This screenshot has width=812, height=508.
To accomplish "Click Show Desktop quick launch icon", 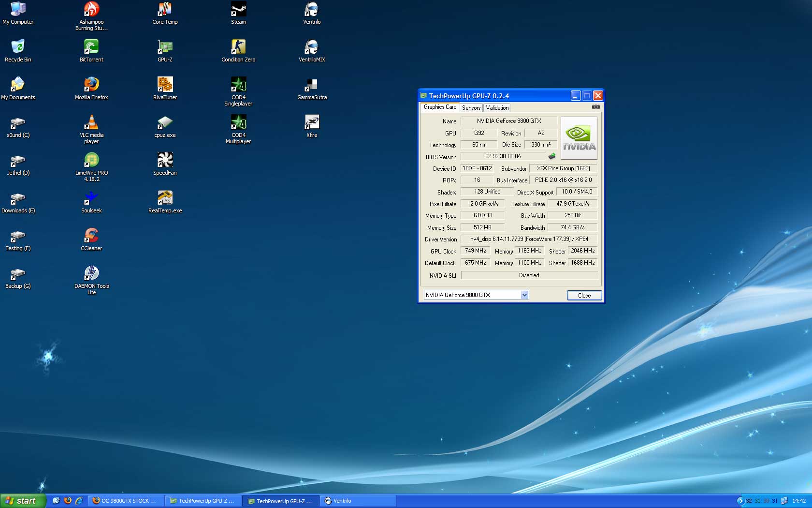I will pos(56,501).
